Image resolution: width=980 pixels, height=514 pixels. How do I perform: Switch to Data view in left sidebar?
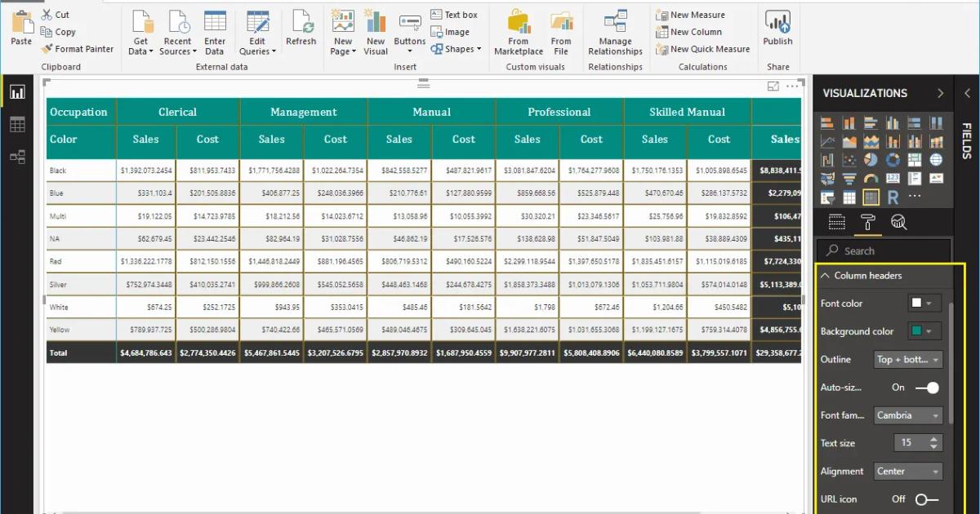[18, 124]
